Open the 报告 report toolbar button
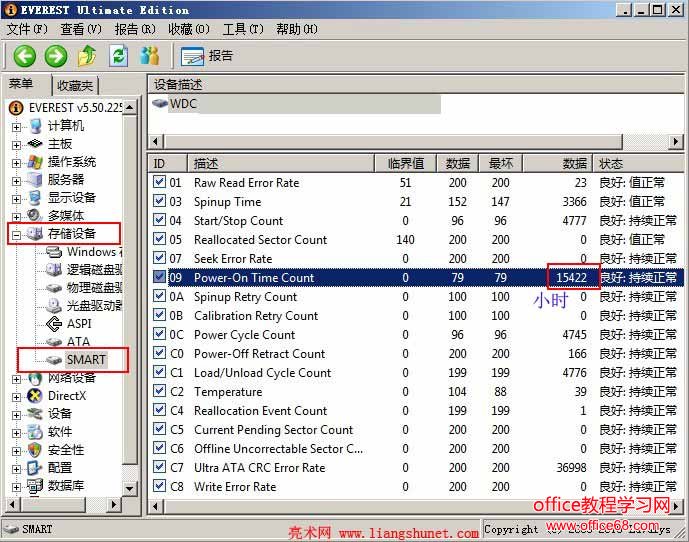The width and height of the screenshot is (689, 542). click(207, 56)
